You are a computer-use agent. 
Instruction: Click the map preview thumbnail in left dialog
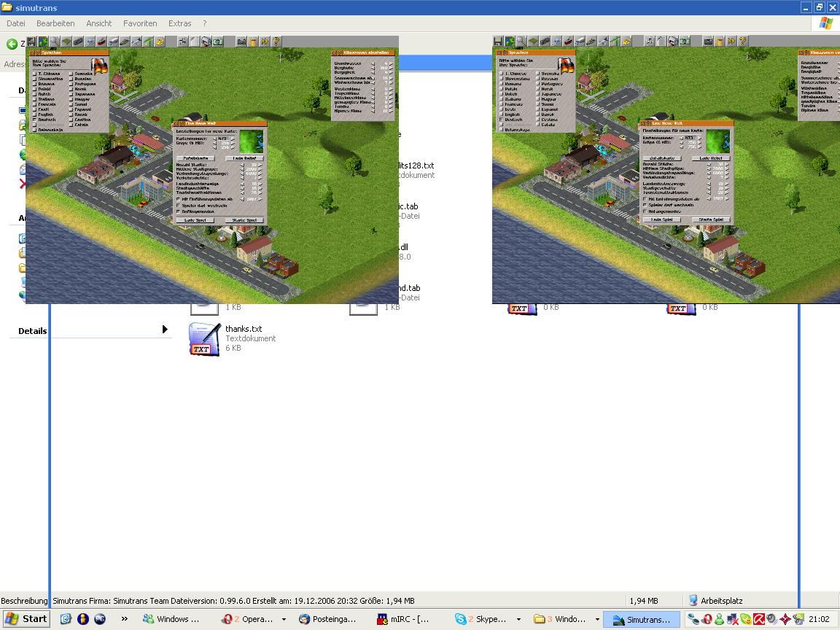coord(252,141)
